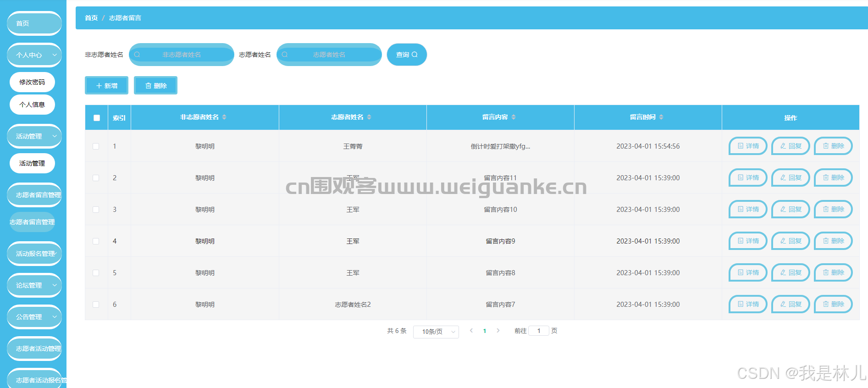This screenshot has height=388, width=868.
Task: Expand 志愿者活动管理 sidebar group
Action: [34, 349]
